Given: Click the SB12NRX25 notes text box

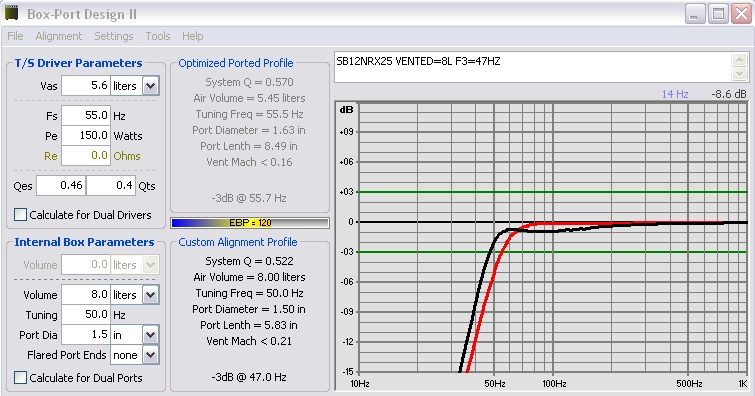Looking at the screenshot, I should click(533, 67).
